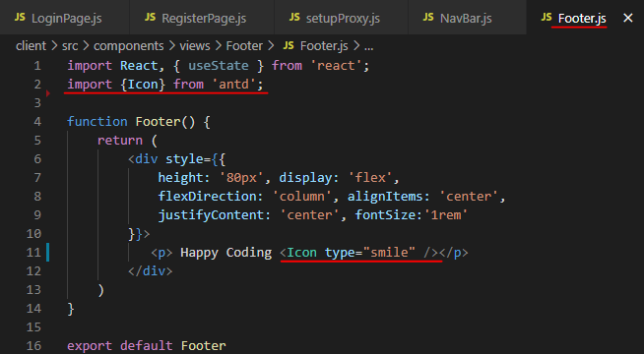644x354 pixels.
Task: Click the JS icon on LoginPage.js tab
Action: (x=20, y=18)
